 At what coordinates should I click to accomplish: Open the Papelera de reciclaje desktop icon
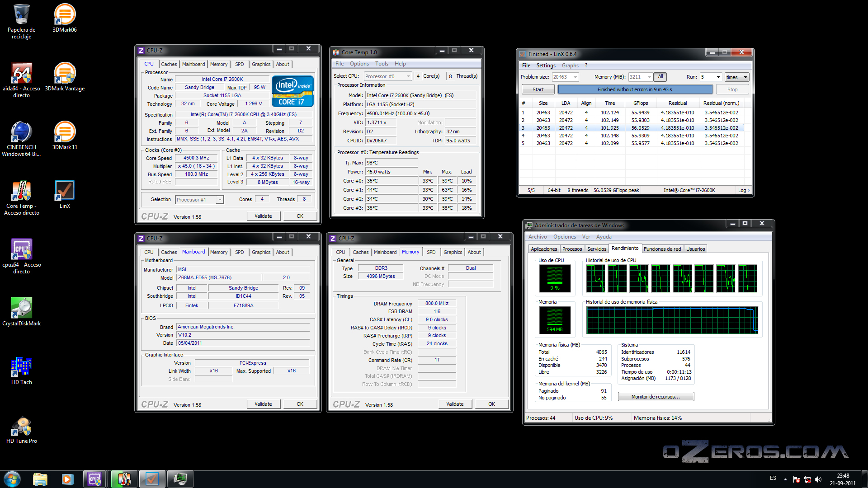pyautogui.click(x=21, y=22)
